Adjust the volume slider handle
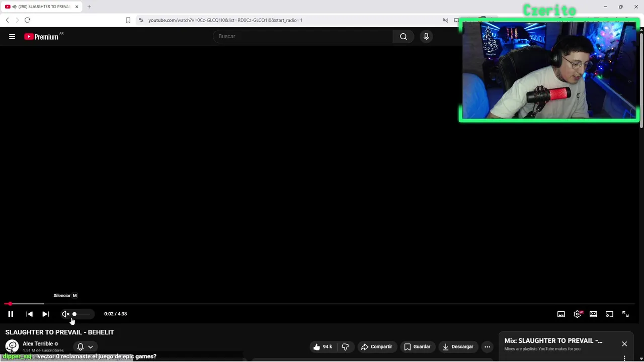 pos(74,314)
